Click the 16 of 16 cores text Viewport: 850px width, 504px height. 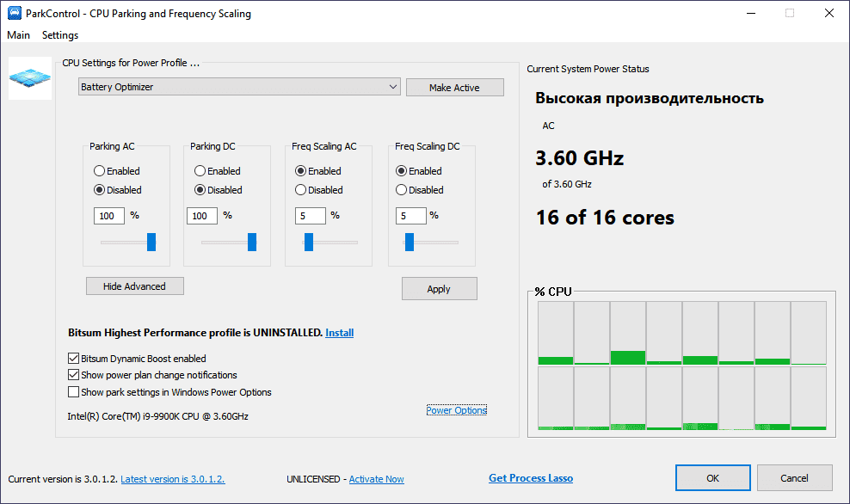pos(605,218)
